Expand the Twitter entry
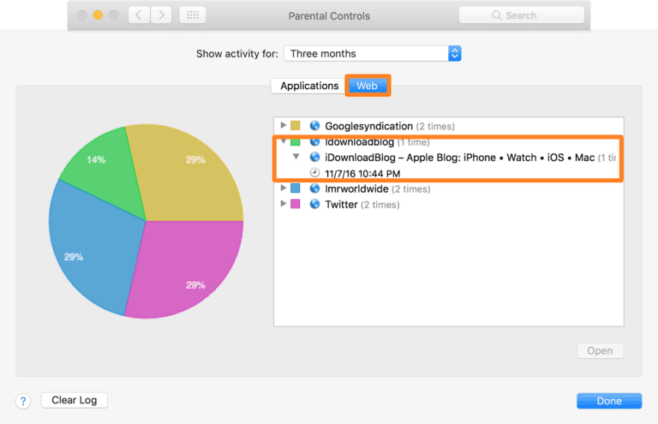 282,204
